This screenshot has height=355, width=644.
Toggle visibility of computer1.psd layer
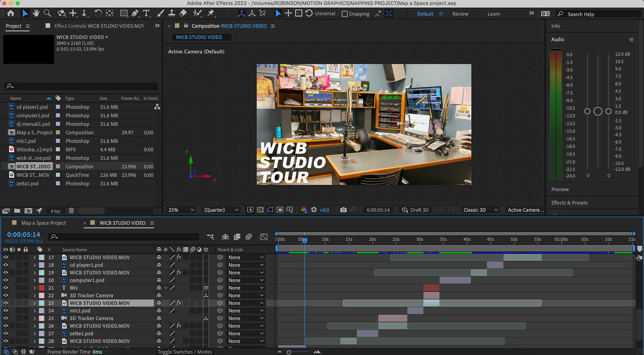click(6, 280)
